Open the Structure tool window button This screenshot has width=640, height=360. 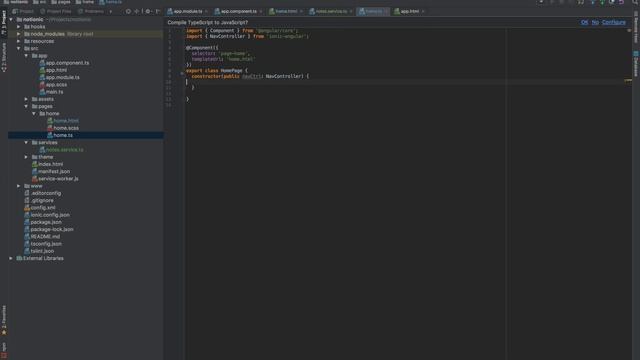(4, 57)
